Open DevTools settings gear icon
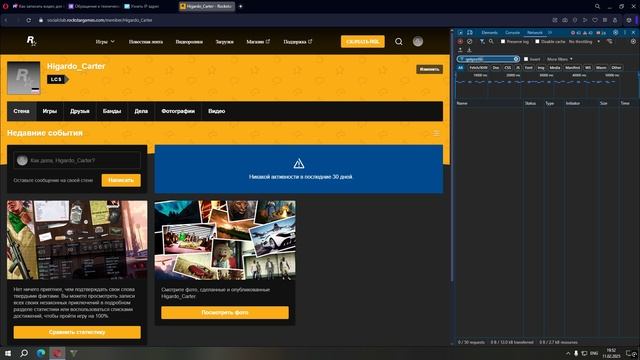Viewport: 640px width, 360px height. 616,32
